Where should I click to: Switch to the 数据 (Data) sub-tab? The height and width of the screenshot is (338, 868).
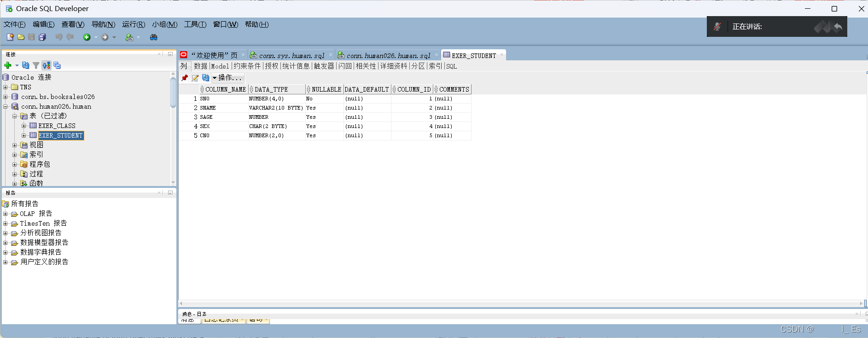pyautogui.click(x=200, y=66)
